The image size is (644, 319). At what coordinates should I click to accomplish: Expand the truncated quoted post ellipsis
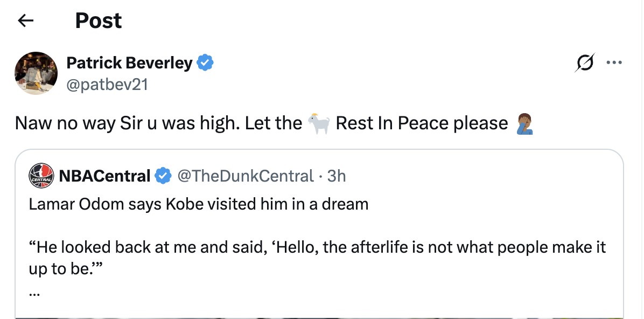(34, 293)
